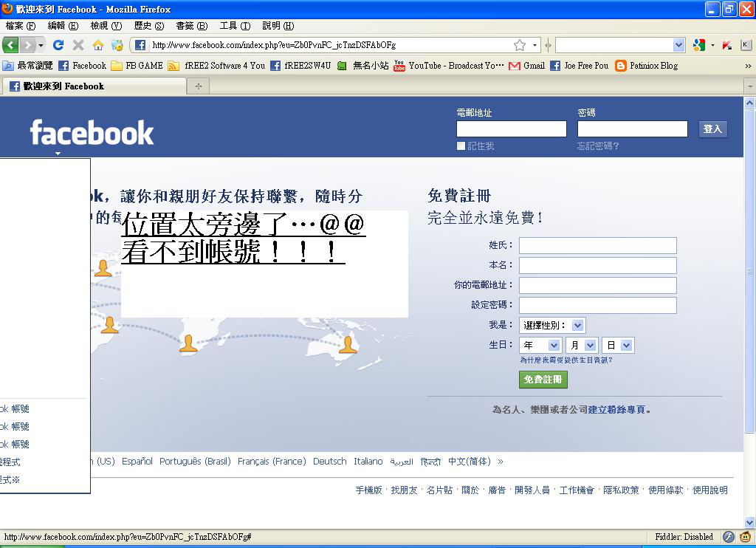The image size is (756, 548).
Task: Click the Fiddler: Disabled status bar entry
Action: 684,536
